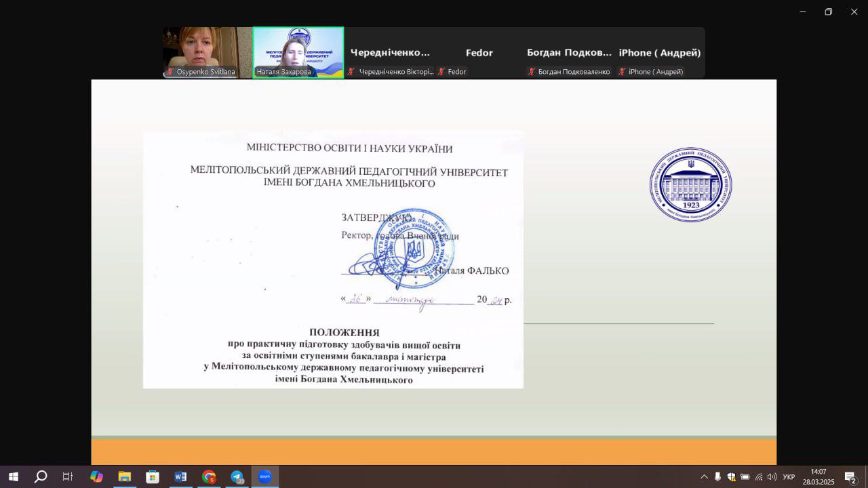Launch Copilot from the taskbar
The image size is (868, 488).
[x=96, y=476]
